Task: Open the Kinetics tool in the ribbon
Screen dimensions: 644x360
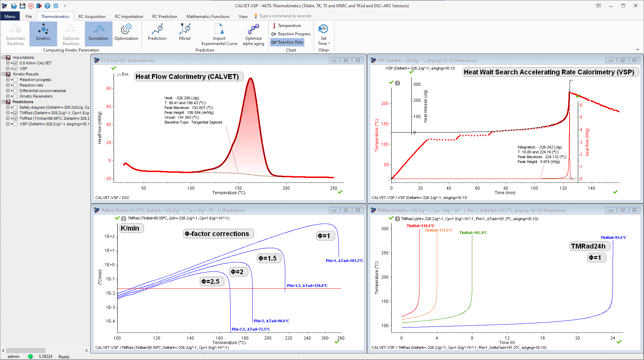Action: pos(43,34)
